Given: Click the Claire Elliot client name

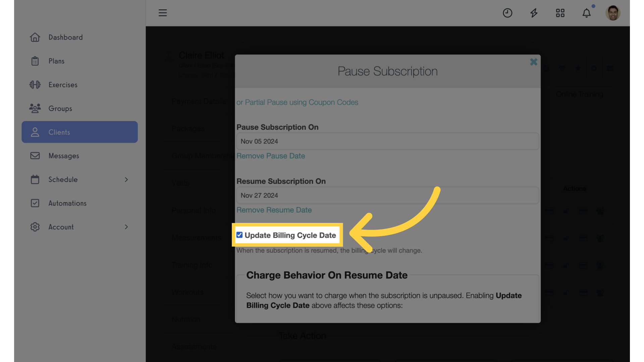Looking at the screenshot, I should pyautogui.click(x=201, y=55).
